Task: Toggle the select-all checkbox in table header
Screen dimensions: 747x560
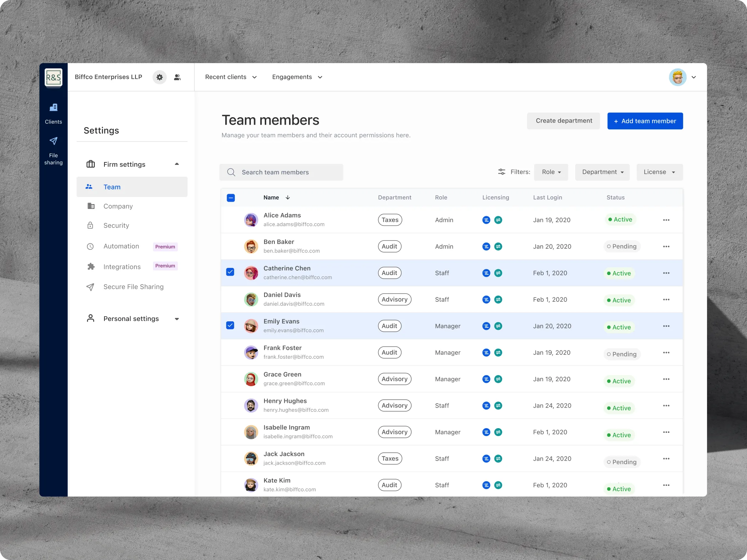Action: [x=231, y=198]
